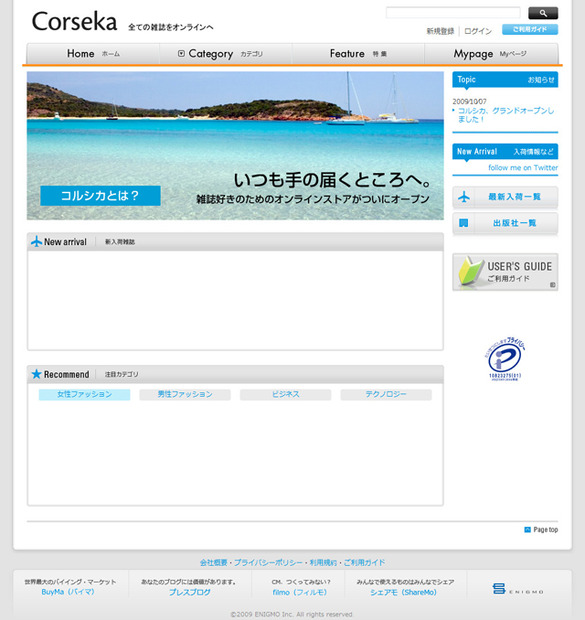Select the 女性ファッション tab

[x=84, y=395]
